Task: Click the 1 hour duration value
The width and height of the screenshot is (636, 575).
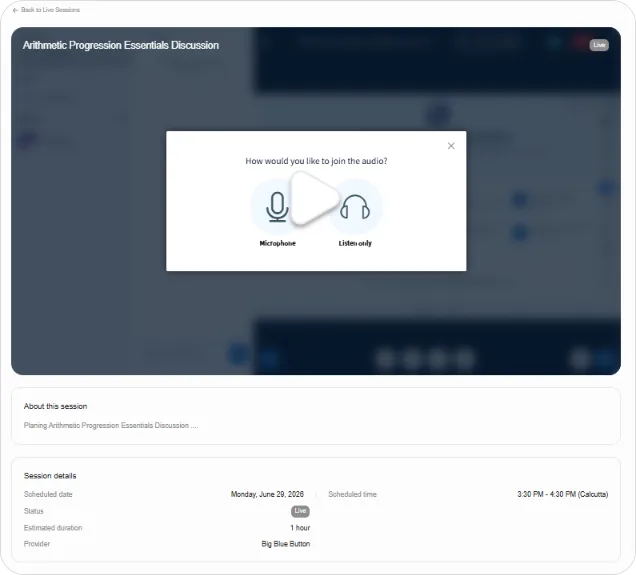Action: point(300,528)
